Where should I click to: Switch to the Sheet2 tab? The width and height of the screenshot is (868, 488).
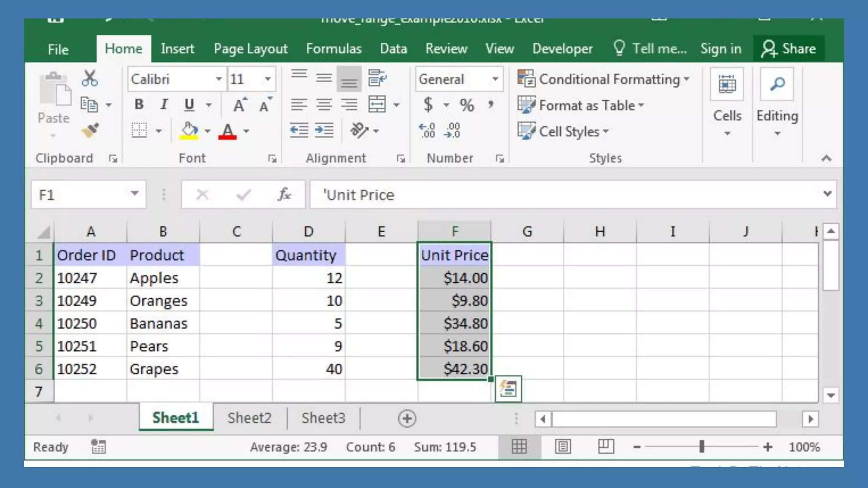coord(249,418)
